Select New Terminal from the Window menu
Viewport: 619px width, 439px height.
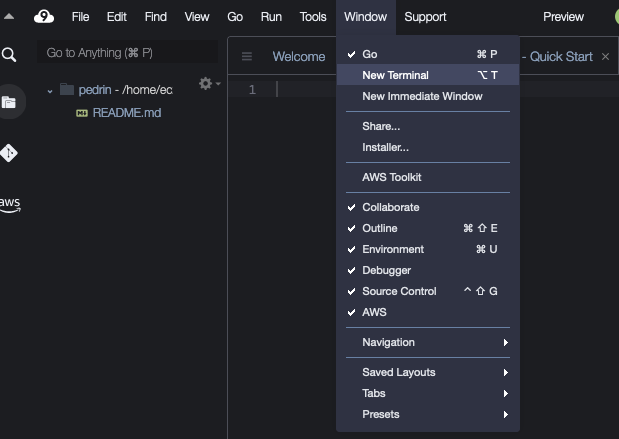tap(428, 75)
